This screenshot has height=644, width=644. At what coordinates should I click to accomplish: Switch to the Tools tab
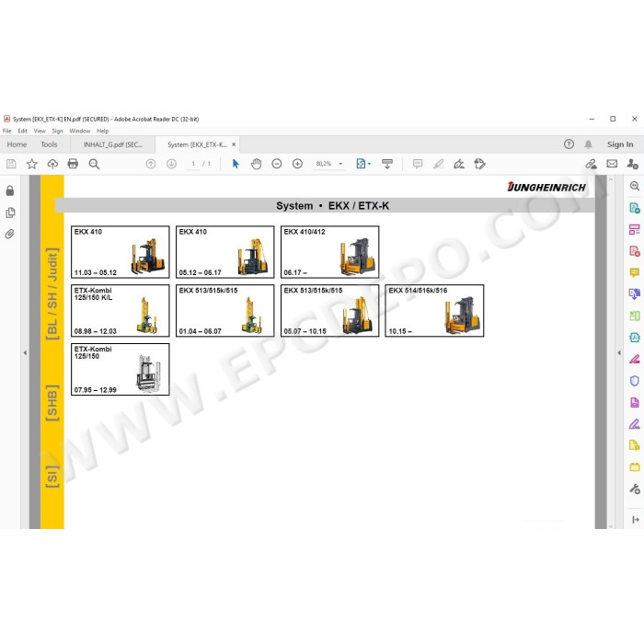point(49,144)
